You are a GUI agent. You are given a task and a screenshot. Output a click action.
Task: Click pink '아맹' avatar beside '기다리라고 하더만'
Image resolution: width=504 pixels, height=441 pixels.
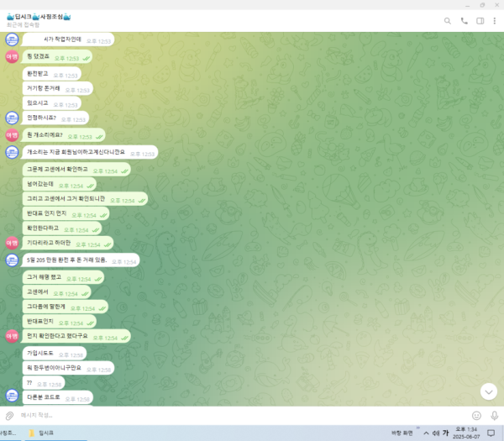click(13, 243)
